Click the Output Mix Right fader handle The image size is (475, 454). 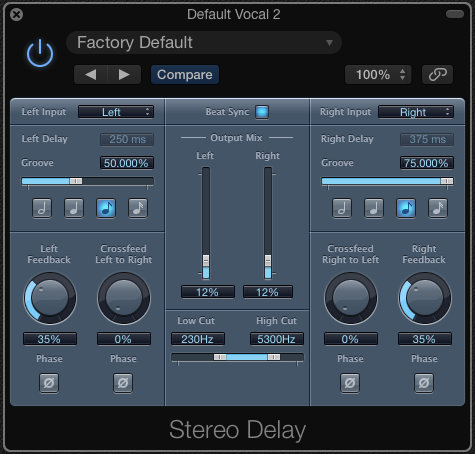(268, 260)
